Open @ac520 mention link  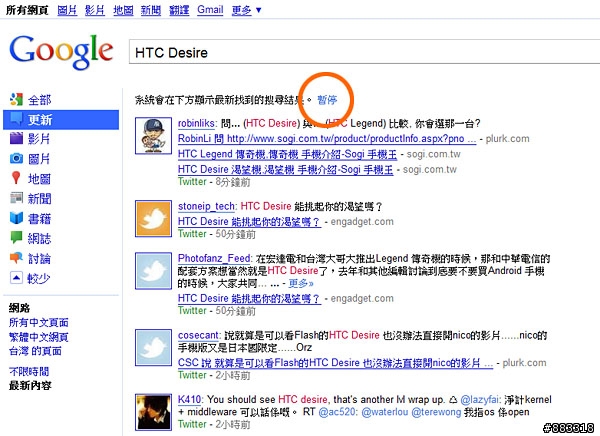pyautogui.click(x=338, y=412)
